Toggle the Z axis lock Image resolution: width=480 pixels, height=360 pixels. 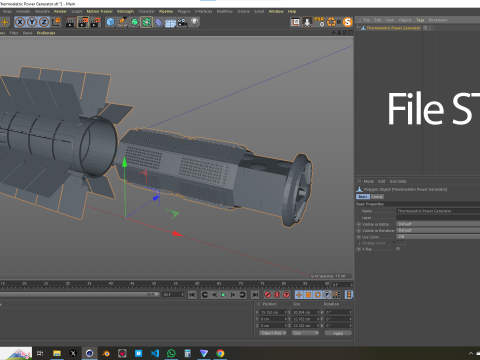[x=44, y=22]
